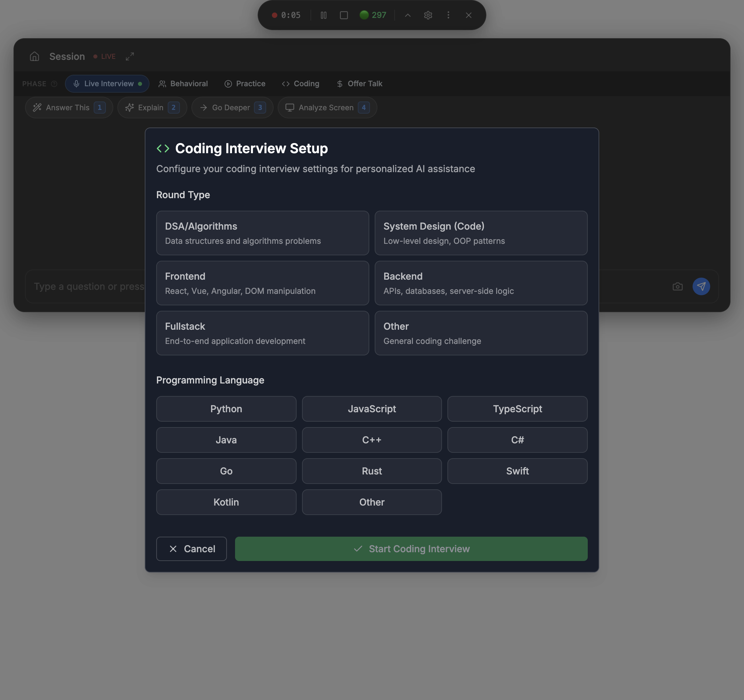Viewport: 744px width, 700px height.
Task: Open the three-dot more options menu
Action: tap(448, 15)
